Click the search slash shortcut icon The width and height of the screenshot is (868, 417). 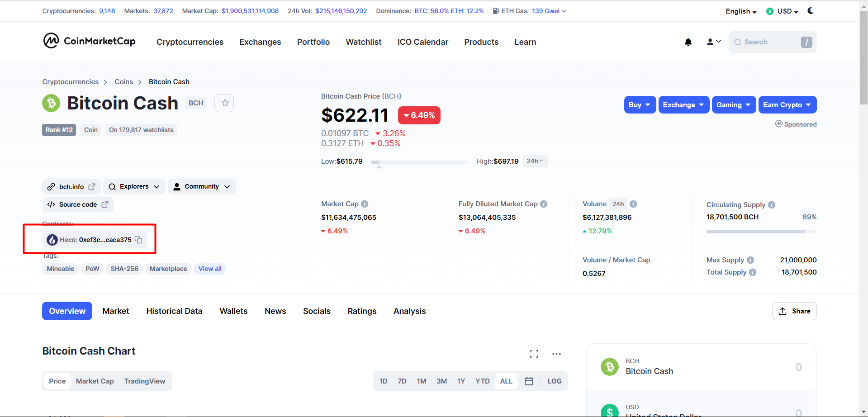tap(806, 42)
